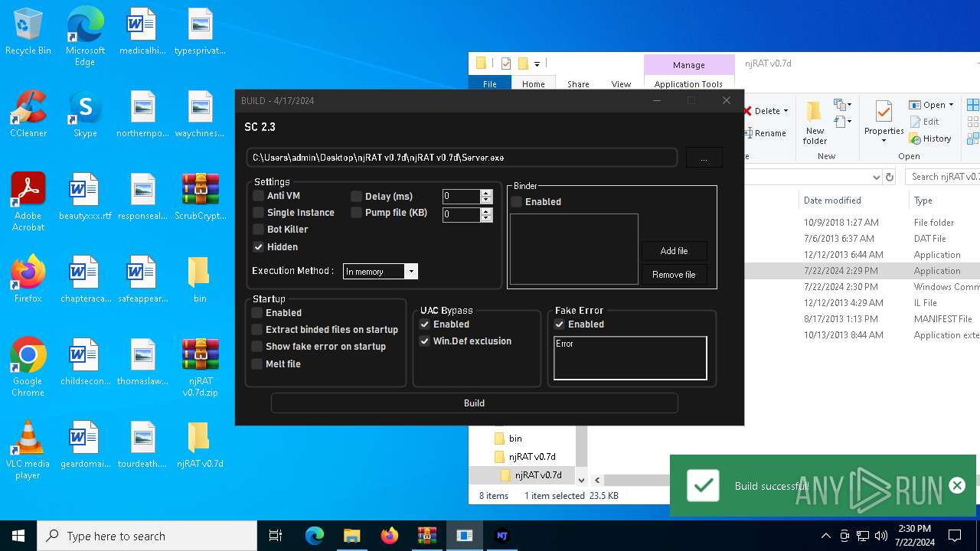Switch to the Home ribbon tab

(534, 84)
